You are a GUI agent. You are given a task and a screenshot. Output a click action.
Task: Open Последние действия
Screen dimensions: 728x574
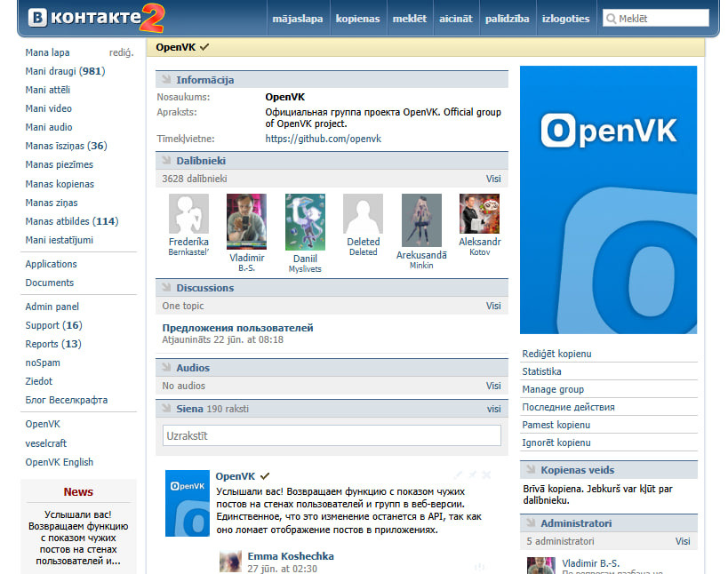click(568, 407)
